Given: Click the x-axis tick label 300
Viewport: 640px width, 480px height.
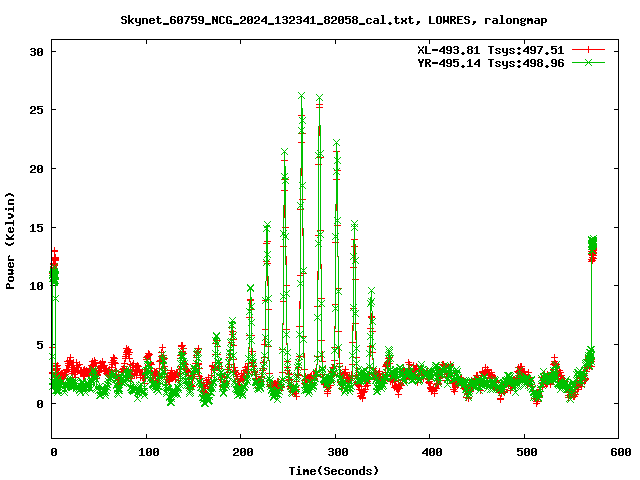Looking at the screenshot, I should point(338,452).
